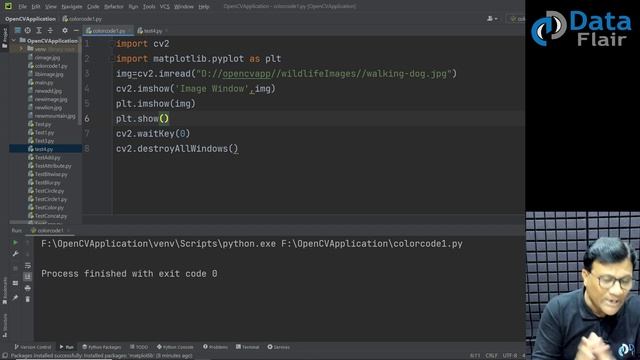
Task: Close the colorcode1.py editor tab
Action: [x=129, y=31]
